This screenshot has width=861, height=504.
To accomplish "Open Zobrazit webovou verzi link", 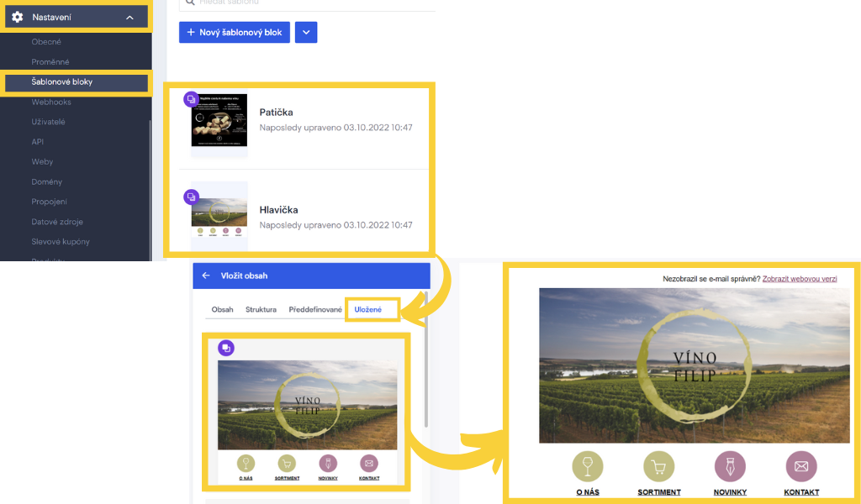I will [800, 279].
